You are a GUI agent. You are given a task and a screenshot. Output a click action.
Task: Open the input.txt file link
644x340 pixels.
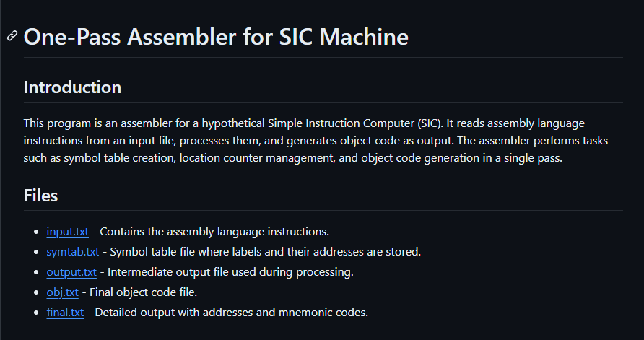[x=67, y=232]
